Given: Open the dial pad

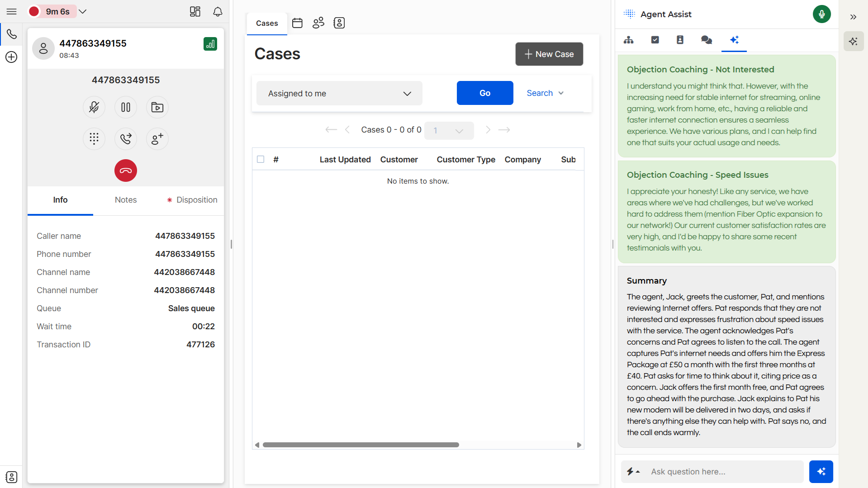Looking at the screenshot, I should coord(94,138).
